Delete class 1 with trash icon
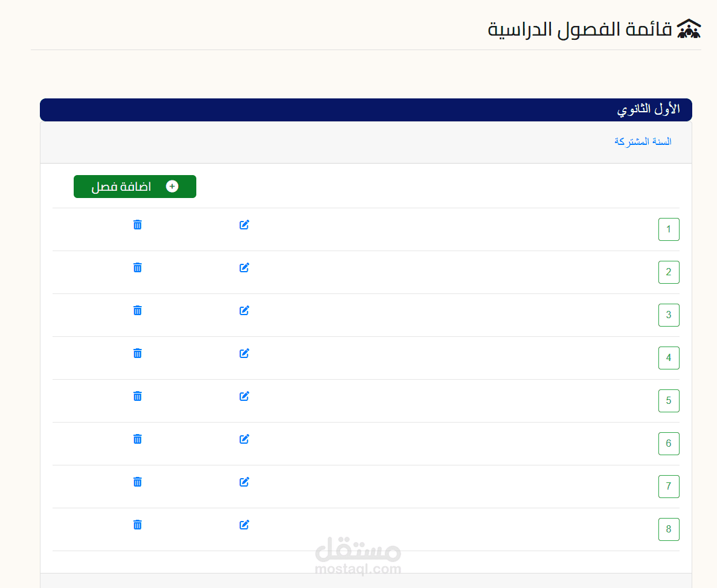 click(x=137, y=225)
